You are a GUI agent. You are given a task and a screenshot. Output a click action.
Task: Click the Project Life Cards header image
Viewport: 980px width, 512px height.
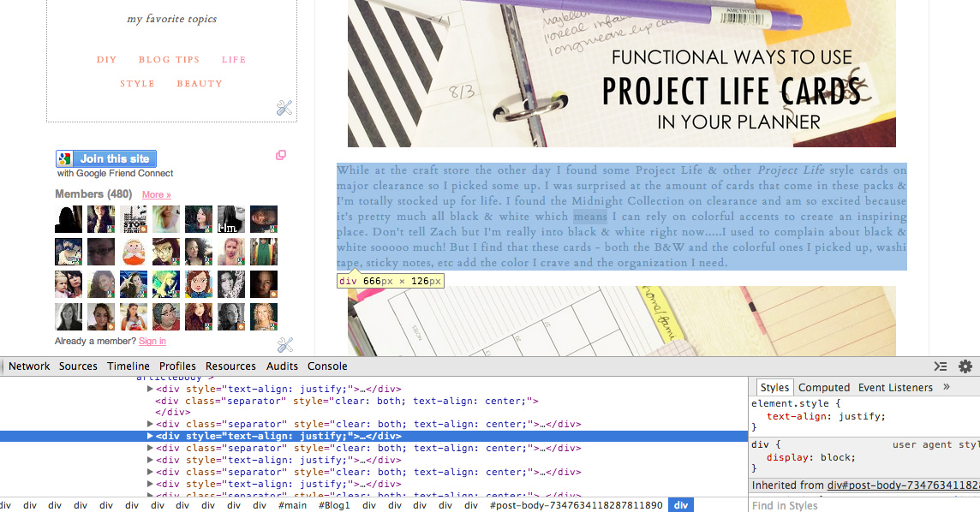(x=622, y=74)
